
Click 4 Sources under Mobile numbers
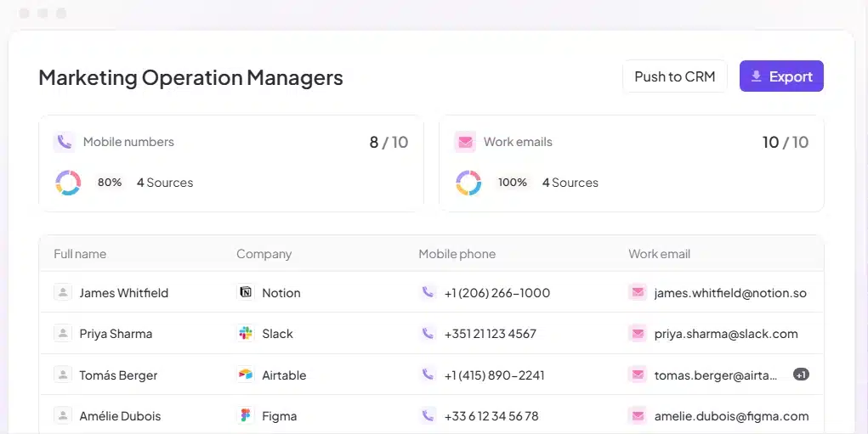click(x=165, y=183)
